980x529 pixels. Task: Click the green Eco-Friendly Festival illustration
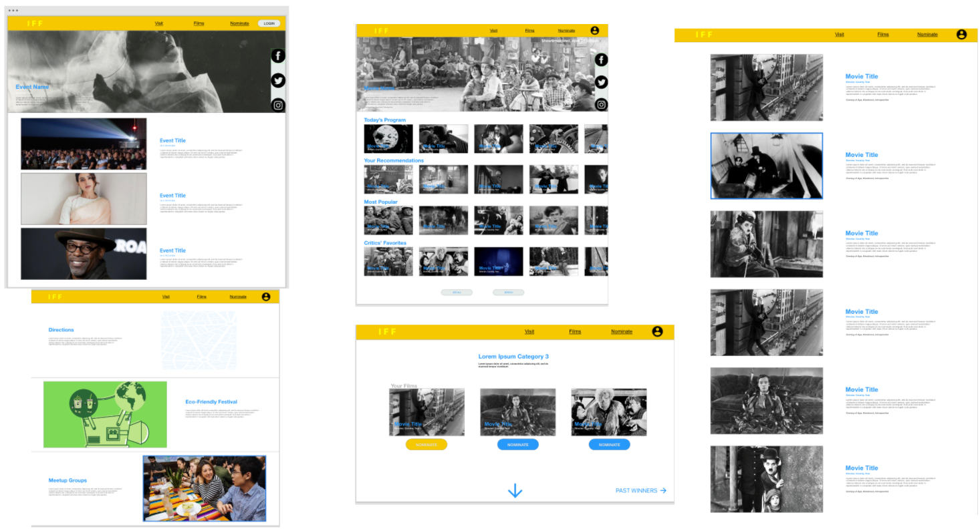click(x=105, y=414)
